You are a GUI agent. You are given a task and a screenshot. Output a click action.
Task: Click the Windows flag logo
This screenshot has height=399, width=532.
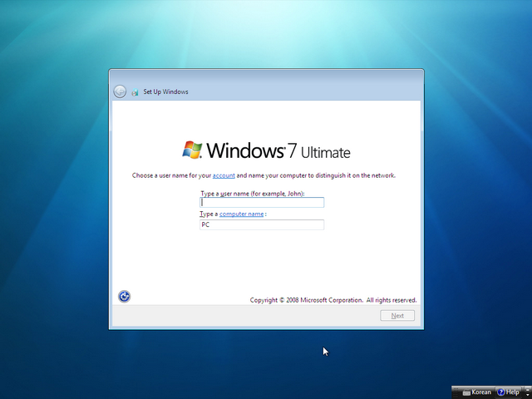pos(192,150)
